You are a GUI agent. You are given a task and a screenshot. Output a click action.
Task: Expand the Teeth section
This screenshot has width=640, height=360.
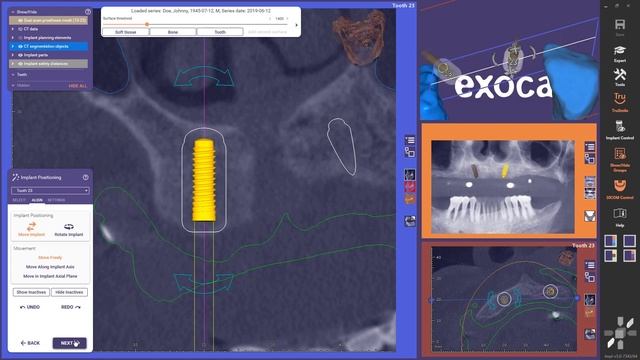pyautogui.click(x=13, y=75)
